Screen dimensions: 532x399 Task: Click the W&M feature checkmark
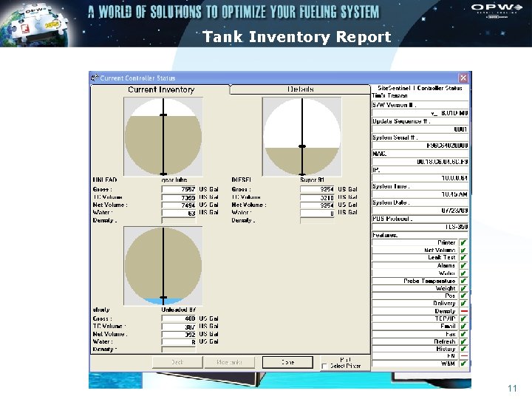pos(463,364)
